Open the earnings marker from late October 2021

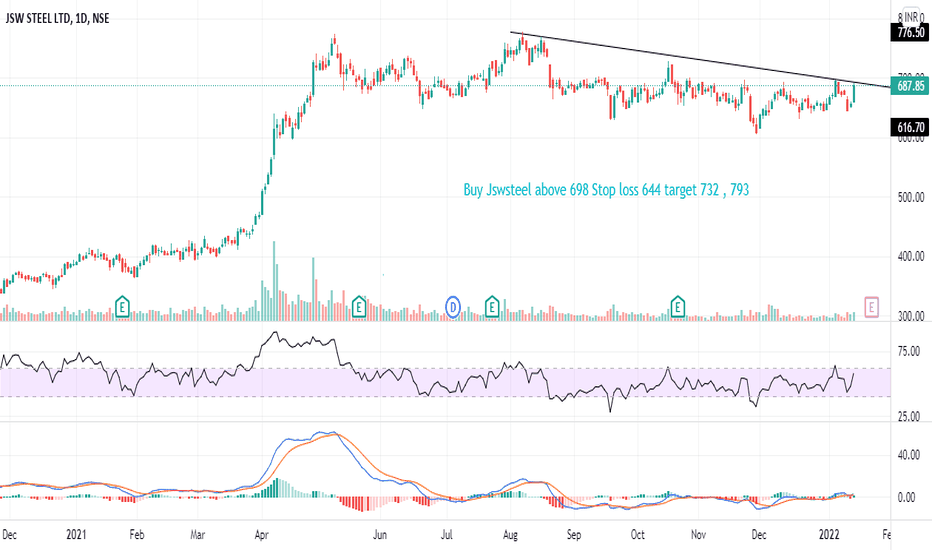tap(678, 307)
